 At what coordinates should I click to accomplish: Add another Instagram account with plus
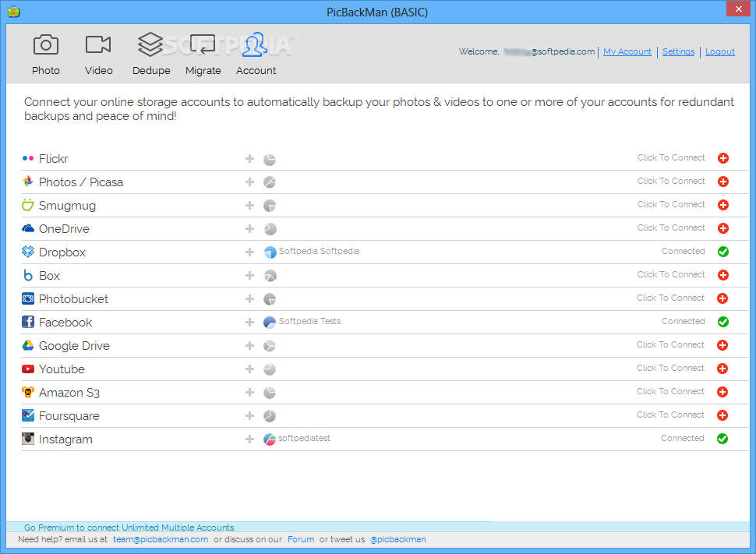pos(249,439)
